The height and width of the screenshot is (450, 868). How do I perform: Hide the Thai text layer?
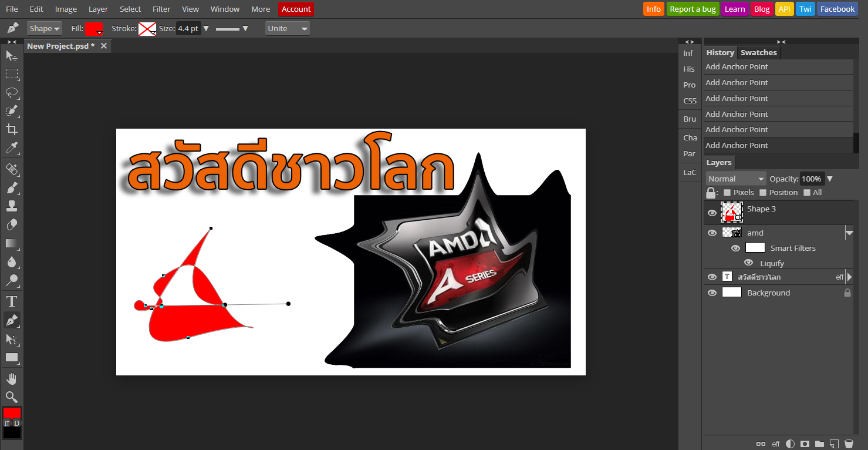point(712,277)
